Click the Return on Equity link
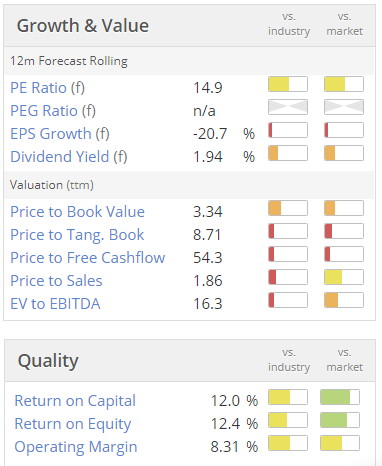Screen dimensions: 382x466 (73, 424)
